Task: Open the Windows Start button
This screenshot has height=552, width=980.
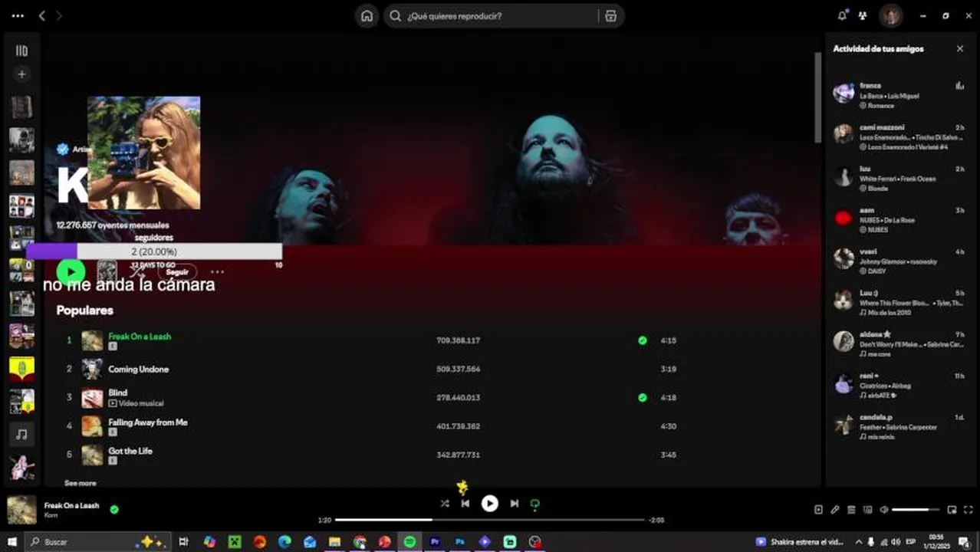Action: 12,542
